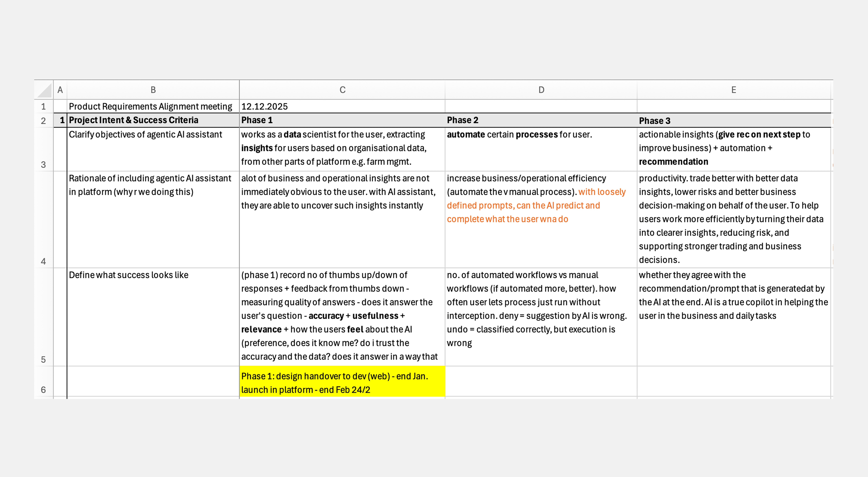Image resolution: width=868 pixels, height=477 pixels.
Task: Select column A header
Action: (x=60, y=90)
